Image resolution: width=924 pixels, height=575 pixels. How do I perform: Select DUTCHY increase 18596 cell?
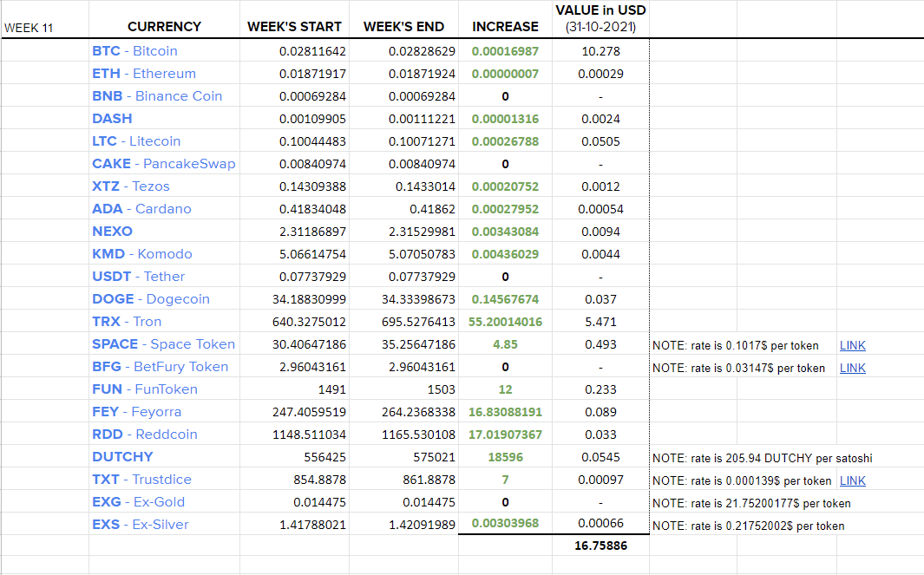pos(505,457)
